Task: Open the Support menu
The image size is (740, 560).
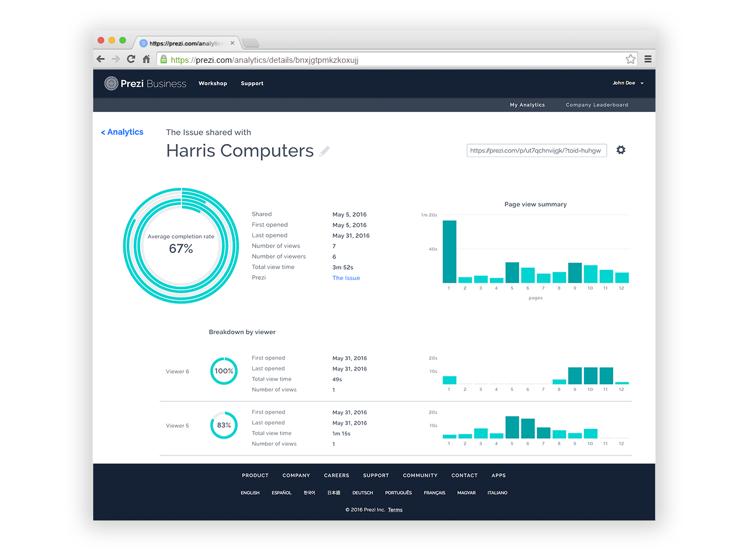Action: [252, 83]
